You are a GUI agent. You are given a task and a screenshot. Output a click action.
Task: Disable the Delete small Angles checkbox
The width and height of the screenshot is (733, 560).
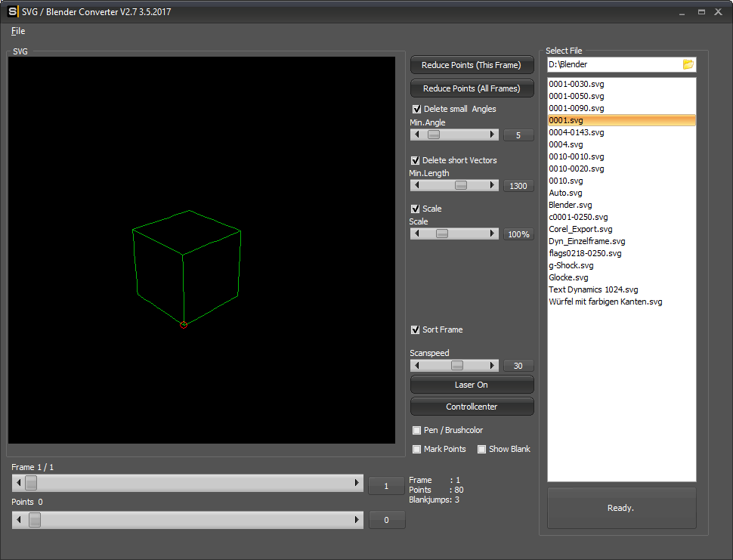point(416,109)
